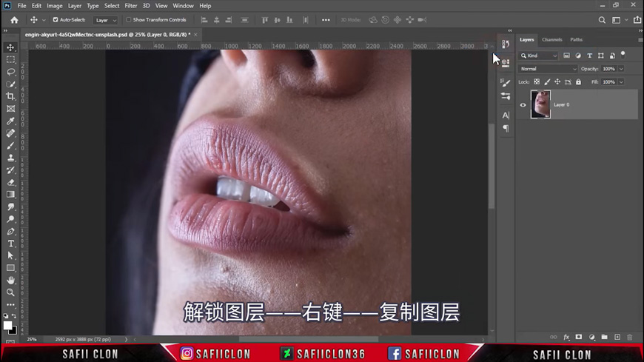Select the Brush tool

[x=10, y=145]
